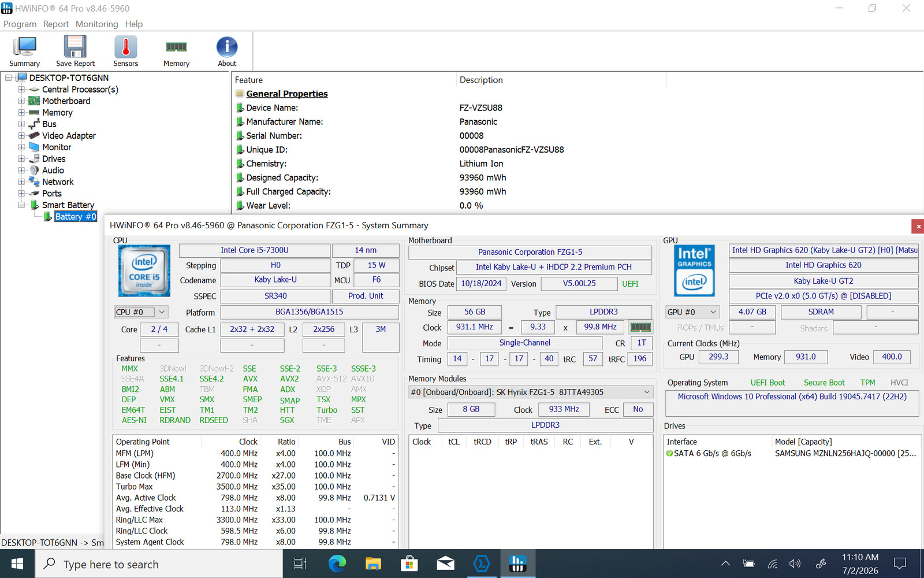Expand the Drives tree node

[21, 159]
